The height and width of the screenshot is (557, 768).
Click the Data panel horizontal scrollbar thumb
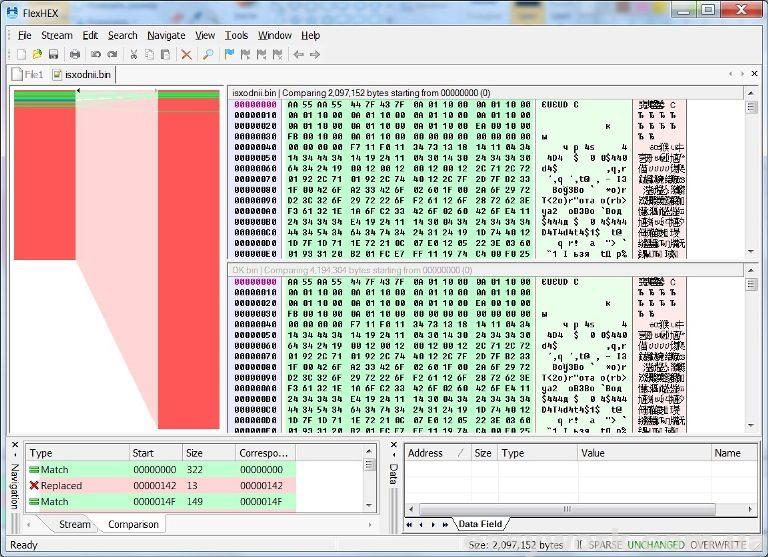[x=567, y=509]
